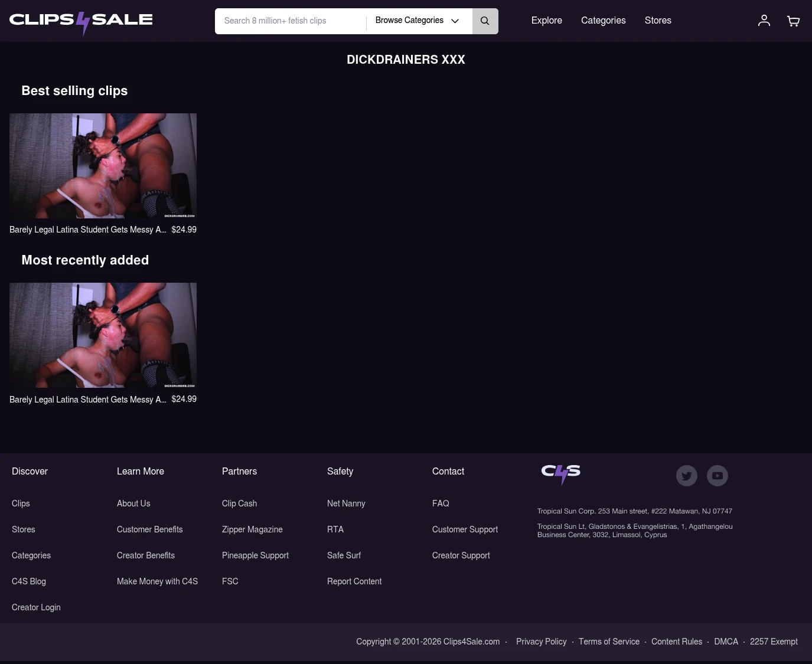
Task: View the Privacy Policy
Action: [542, 642]
